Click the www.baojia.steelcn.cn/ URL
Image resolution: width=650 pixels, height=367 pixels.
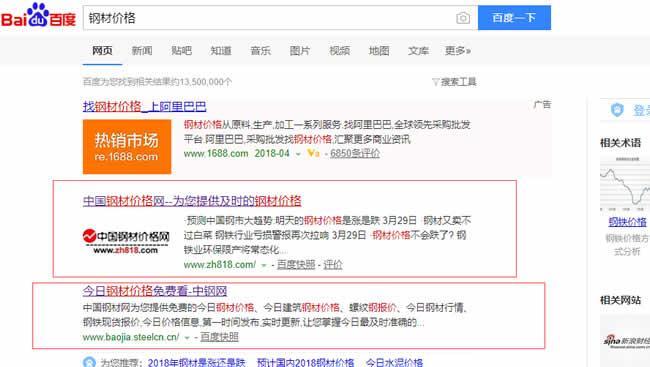tap(131, 337)
